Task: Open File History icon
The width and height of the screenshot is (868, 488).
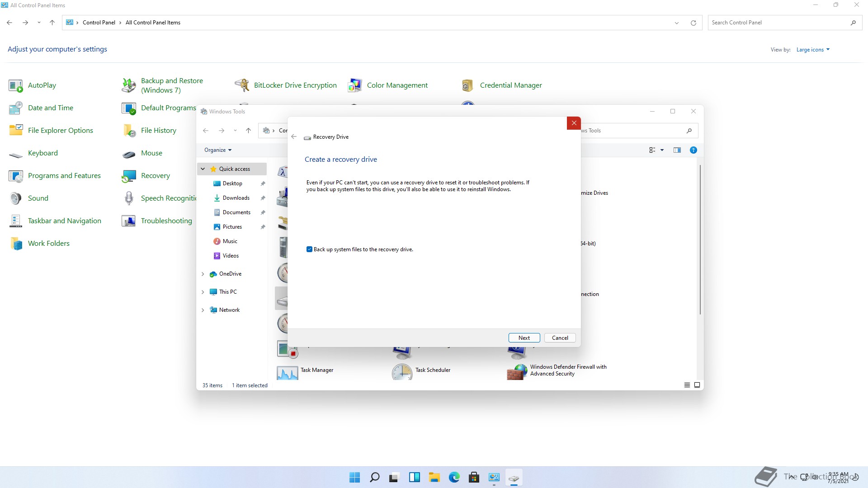Action: [129, 131]
